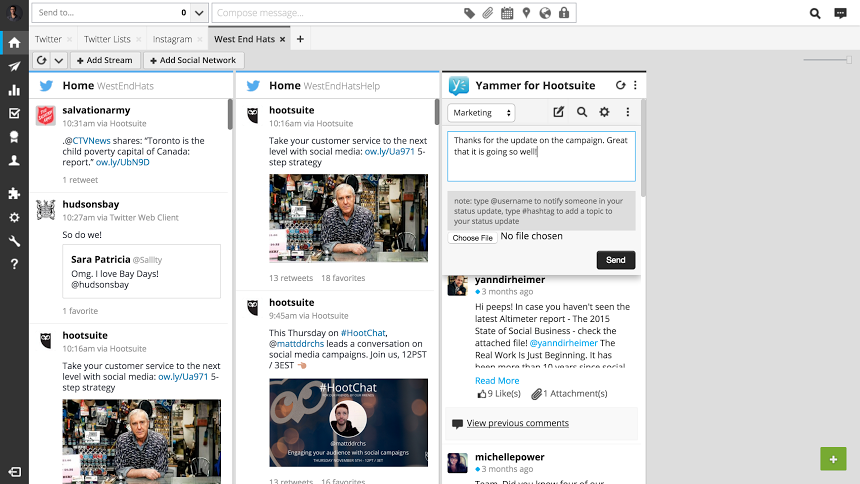Click the Add Social Network button

click(x=193, y=60)
